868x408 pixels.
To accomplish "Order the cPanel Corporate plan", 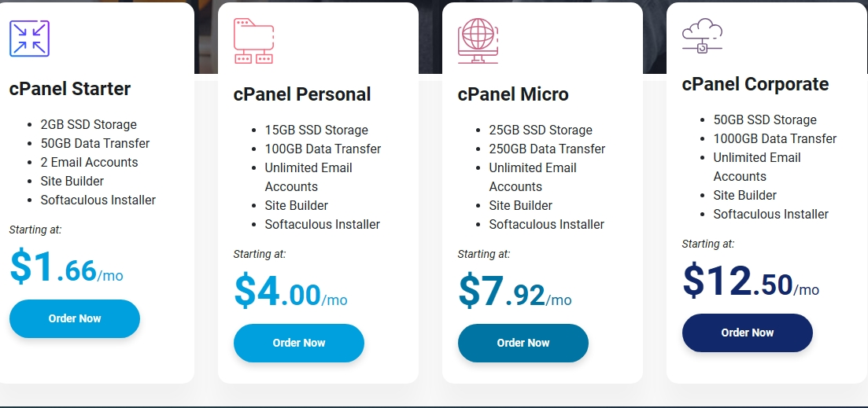I will pos(748,333).
